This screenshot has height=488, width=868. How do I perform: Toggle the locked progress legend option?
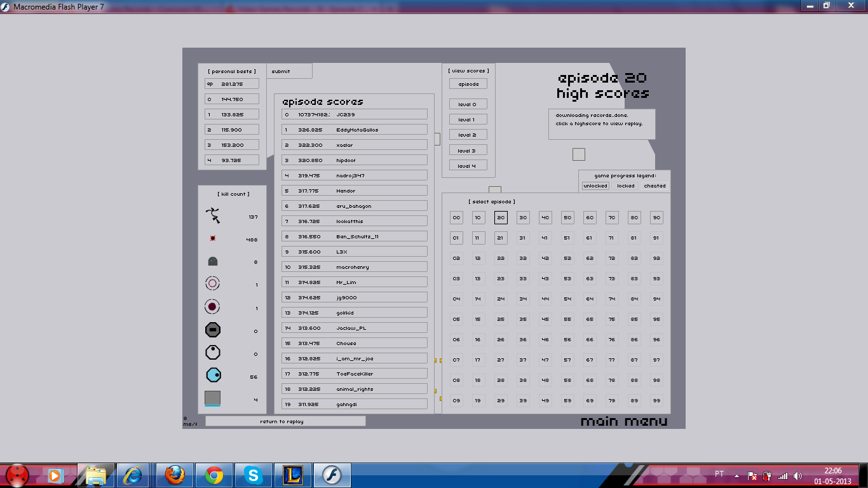(625, 186)
